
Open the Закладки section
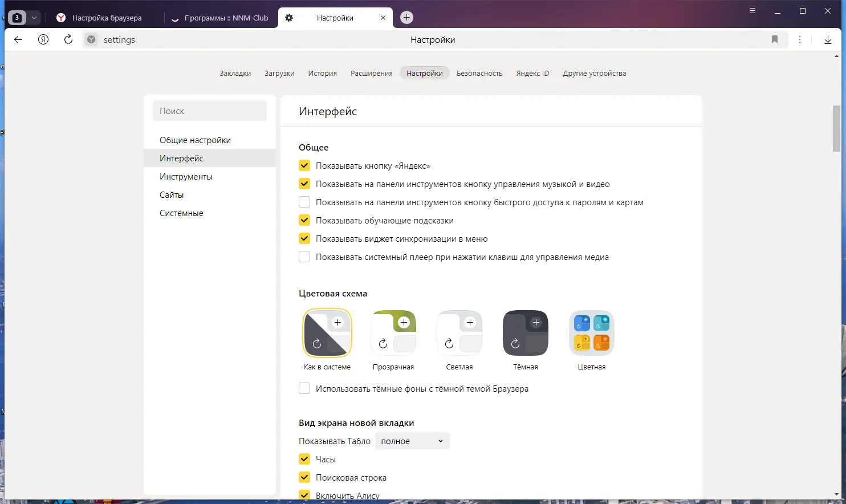click(235, 74)
